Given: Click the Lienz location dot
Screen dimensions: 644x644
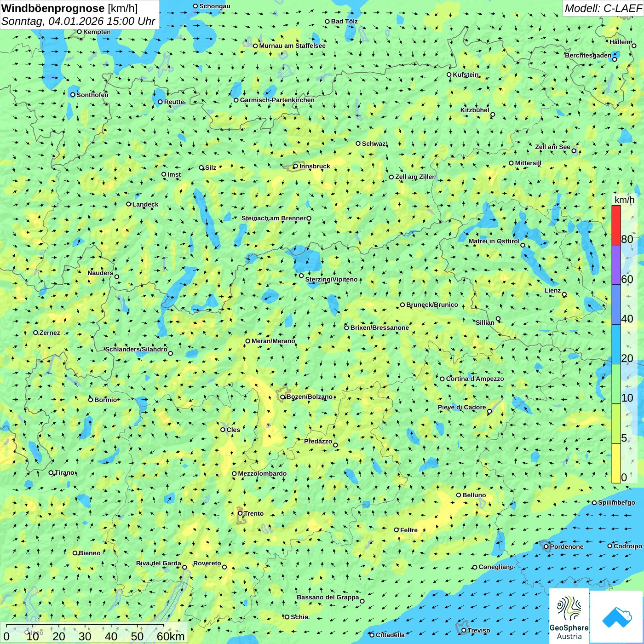Looking at the screenshot, I should coord(564,294).
